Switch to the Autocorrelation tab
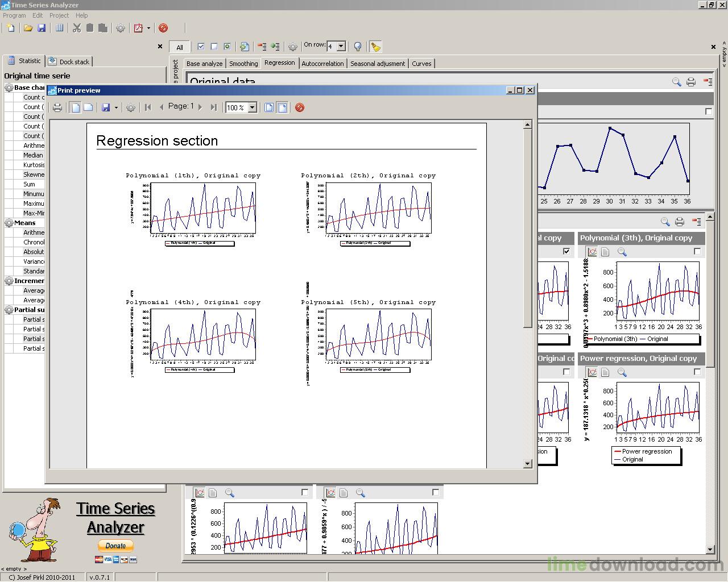 pyautogui.click(x=323, y=63)
